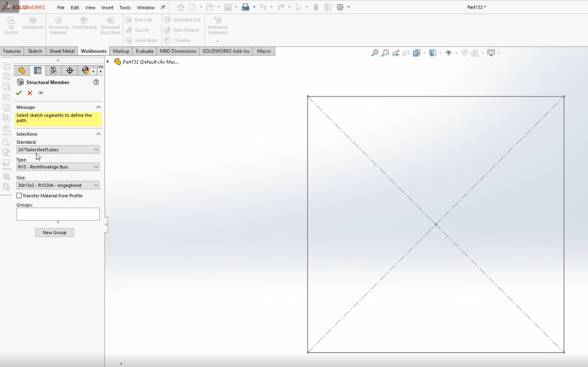Viewport: 588px width, 367px height.
Task: Open the Insert menu
Action: (x=107, y=8)
